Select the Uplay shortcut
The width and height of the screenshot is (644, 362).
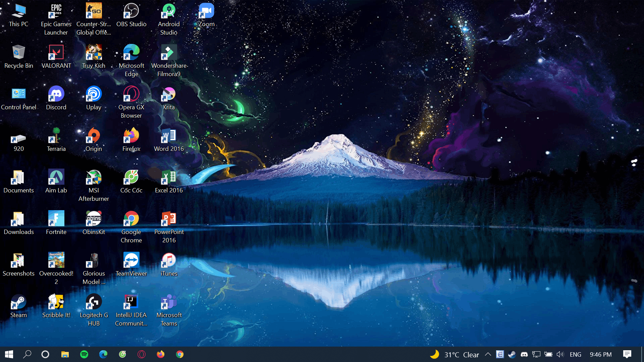coord(94,99)
